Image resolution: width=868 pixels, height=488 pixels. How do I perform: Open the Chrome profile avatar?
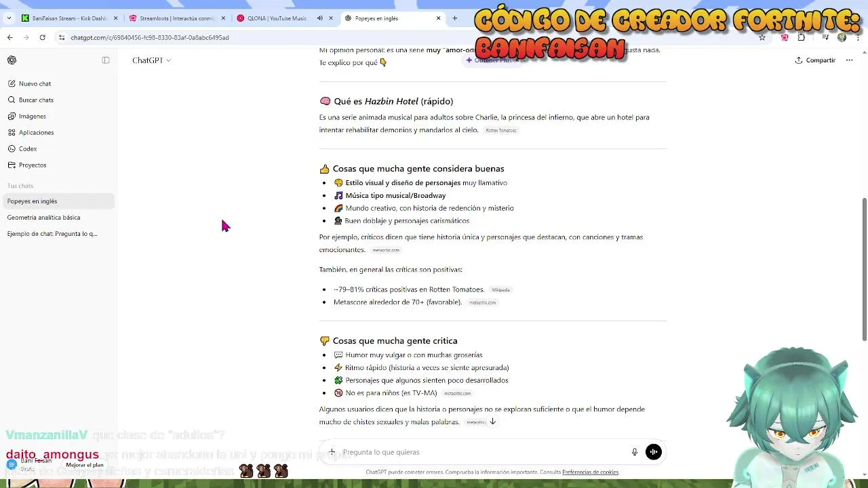(x=842, y=37)
